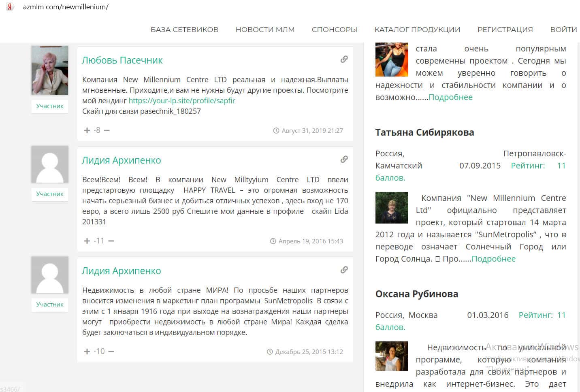Click the Участник badge under Любовь Пасечник's photo
This screenshot has height=392, width=580.
click(x=50, y=106)
